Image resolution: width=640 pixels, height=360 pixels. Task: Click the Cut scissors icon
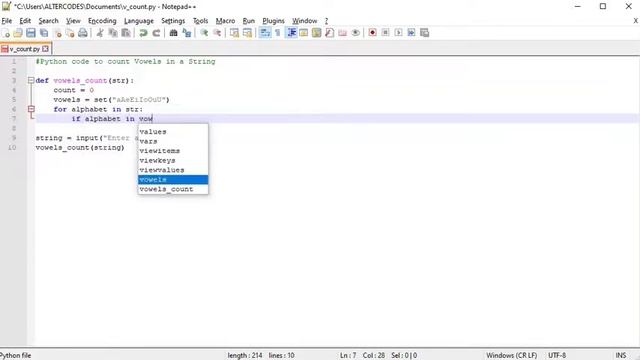[100, 33]
